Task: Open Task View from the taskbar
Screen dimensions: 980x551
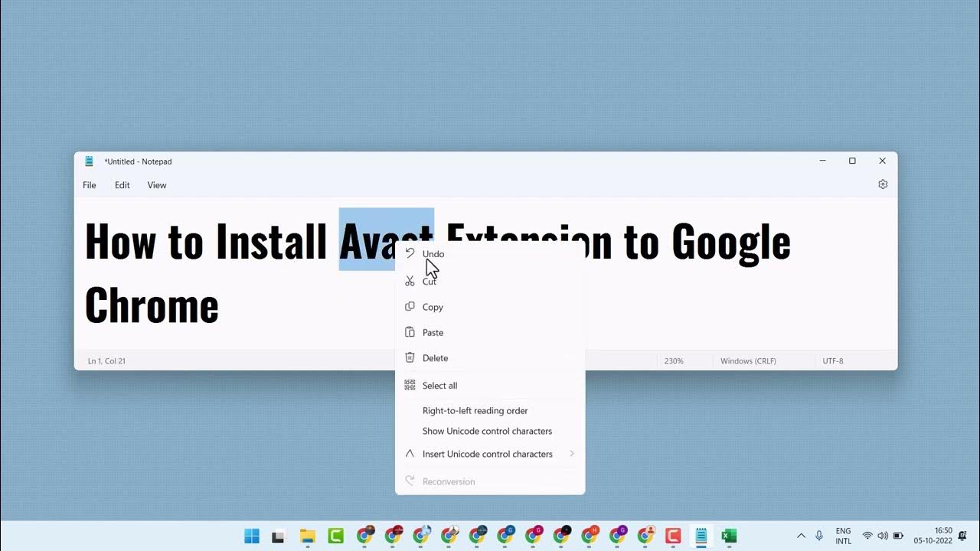Action: (x=279, y=536)
